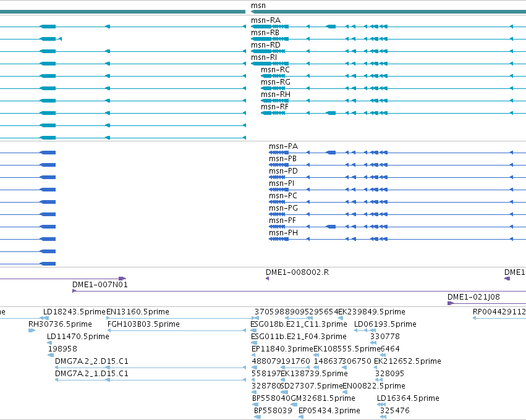
Task: Click the BP558040 feature label
Action: pos(271,398)
